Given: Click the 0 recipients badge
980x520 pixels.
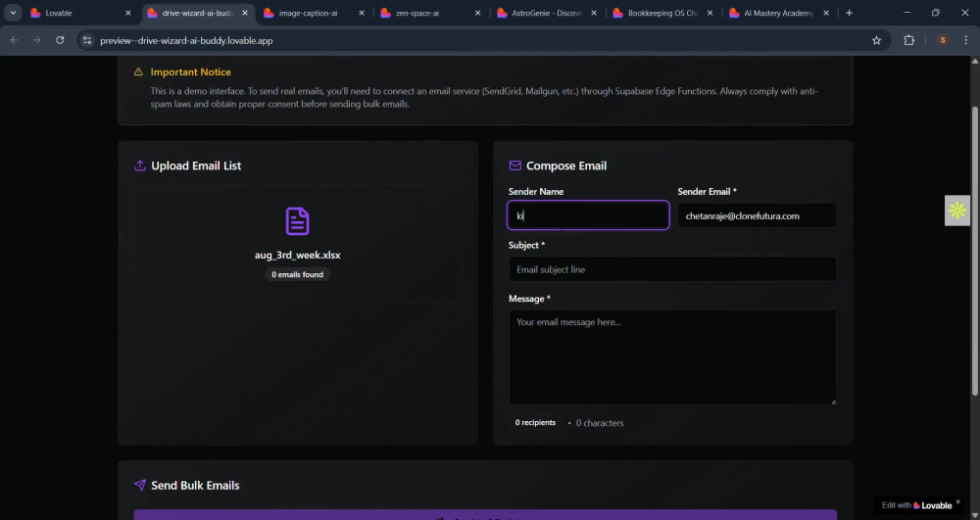Looking at the screenshot, I should click(x=535, y=423).
